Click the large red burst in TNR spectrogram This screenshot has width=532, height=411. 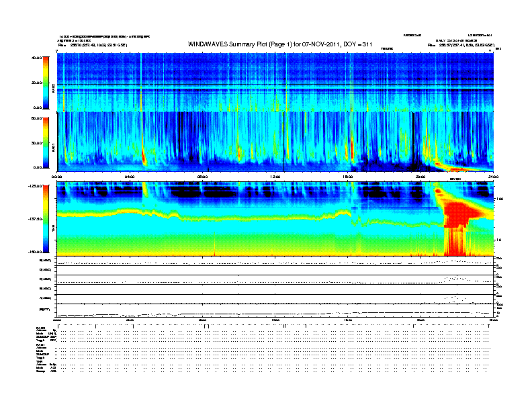pos(458,216)
